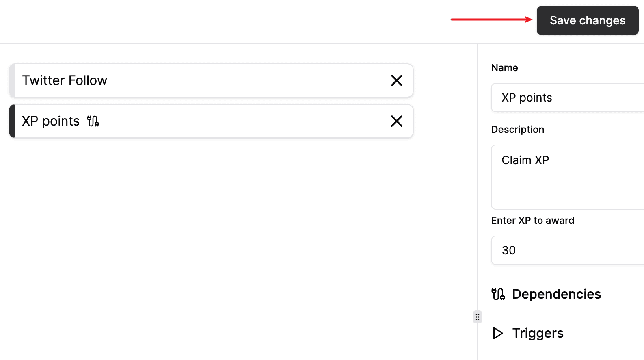Focus the Name input field
Viewport: 644px width, 360px height.
point(568,98)
